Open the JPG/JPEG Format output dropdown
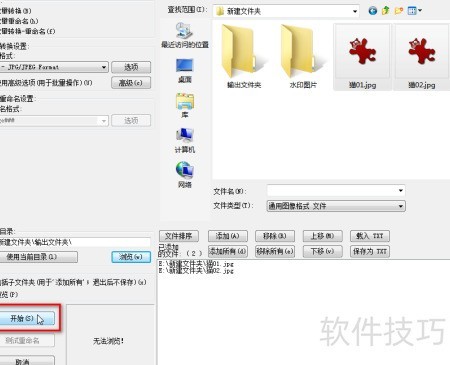Viewport: 450px width, 365px height. (x=54, y=67)
